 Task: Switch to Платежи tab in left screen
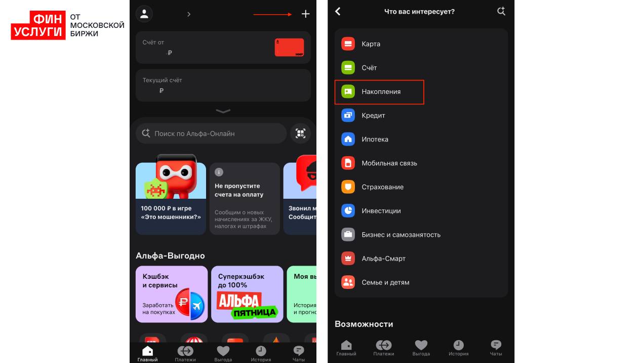(x=185, y=353)
